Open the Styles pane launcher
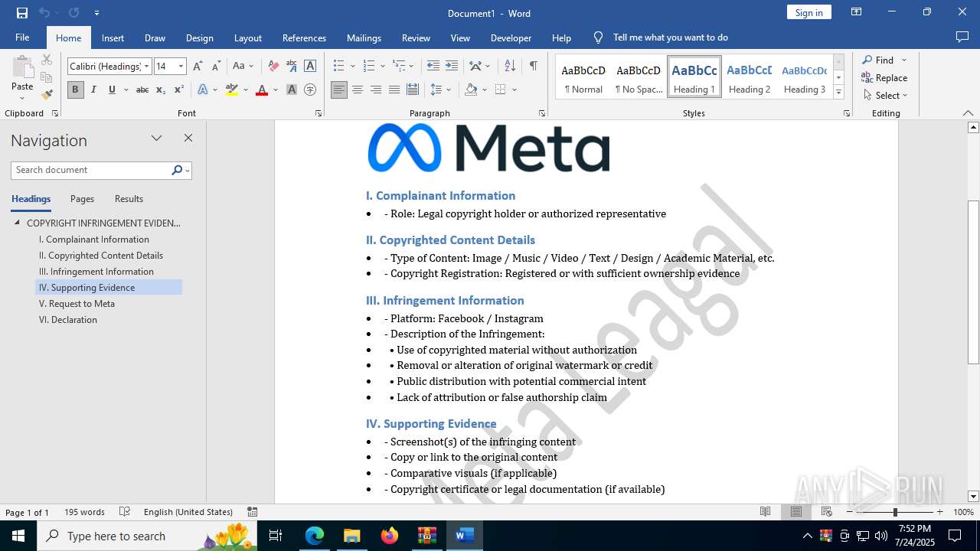Viewport: 980px width, 551px height. click(847, 113)
